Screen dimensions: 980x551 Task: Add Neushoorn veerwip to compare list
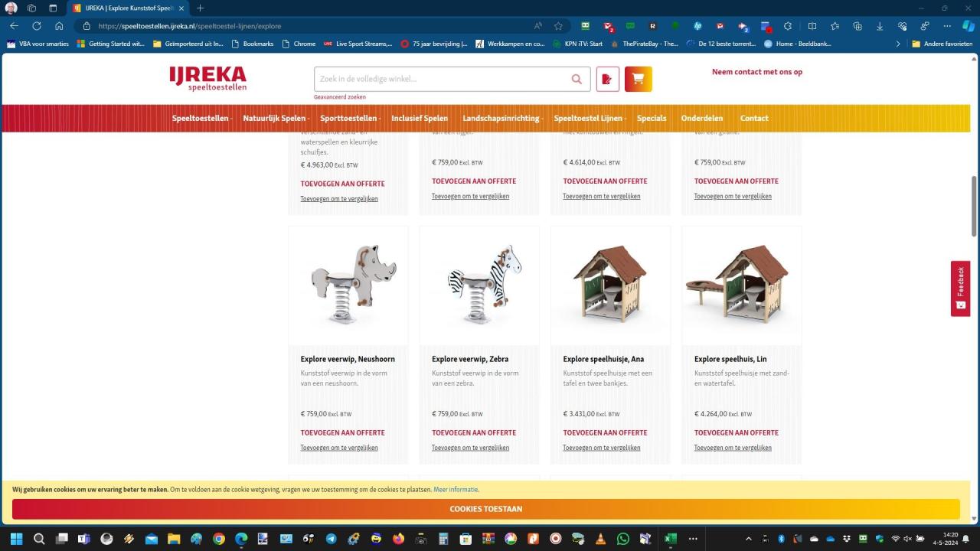tap(338, 448)
